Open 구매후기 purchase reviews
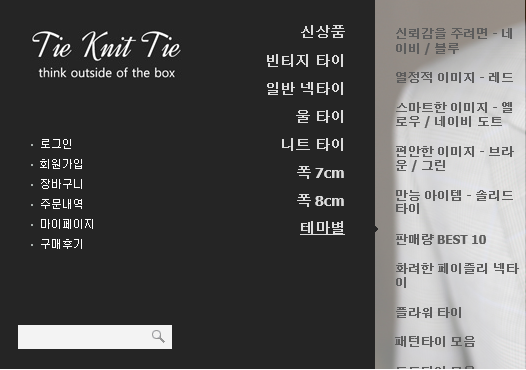526x370 pixels. 61,244
